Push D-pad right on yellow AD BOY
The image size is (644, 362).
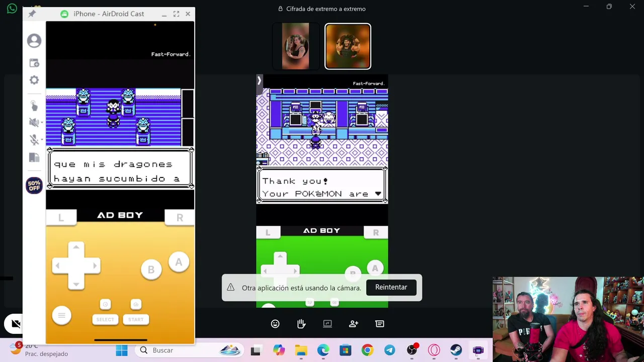click(x=94, y=265)
